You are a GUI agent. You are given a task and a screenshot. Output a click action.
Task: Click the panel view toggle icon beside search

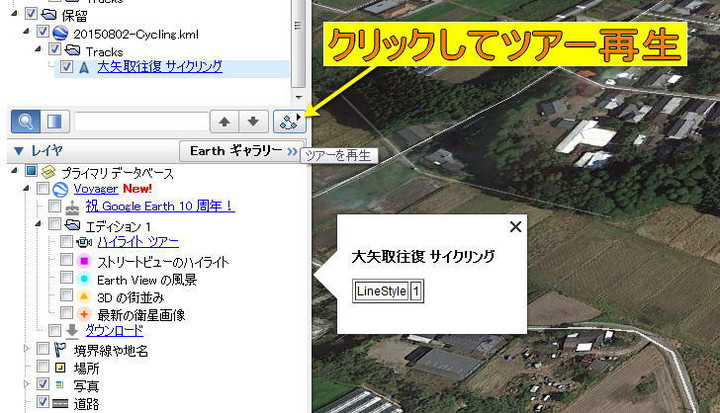coord(54,121)
